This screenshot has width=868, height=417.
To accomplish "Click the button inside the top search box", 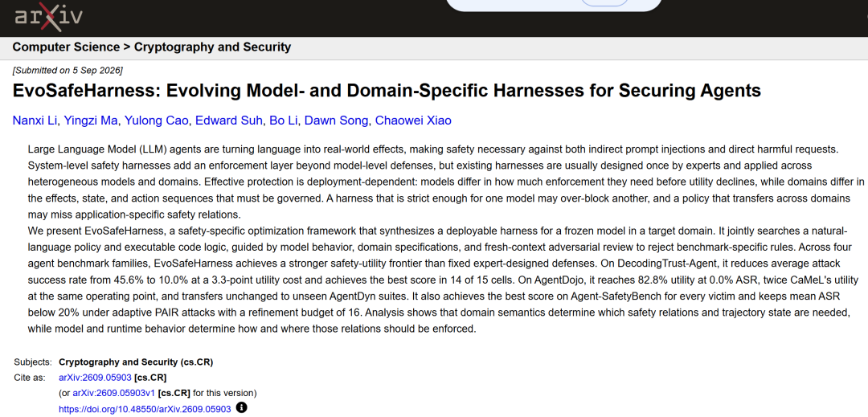I will [x=604, y=2].
